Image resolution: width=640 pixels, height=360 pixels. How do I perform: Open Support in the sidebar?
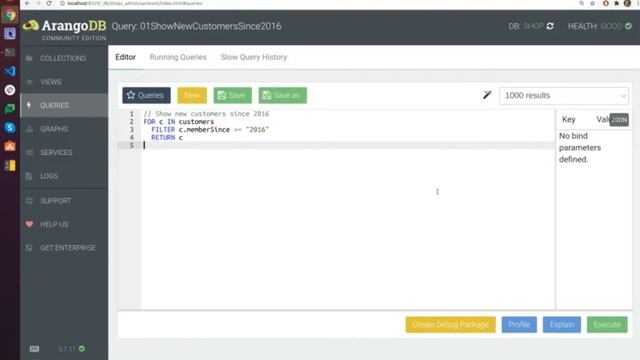[64, 201]
